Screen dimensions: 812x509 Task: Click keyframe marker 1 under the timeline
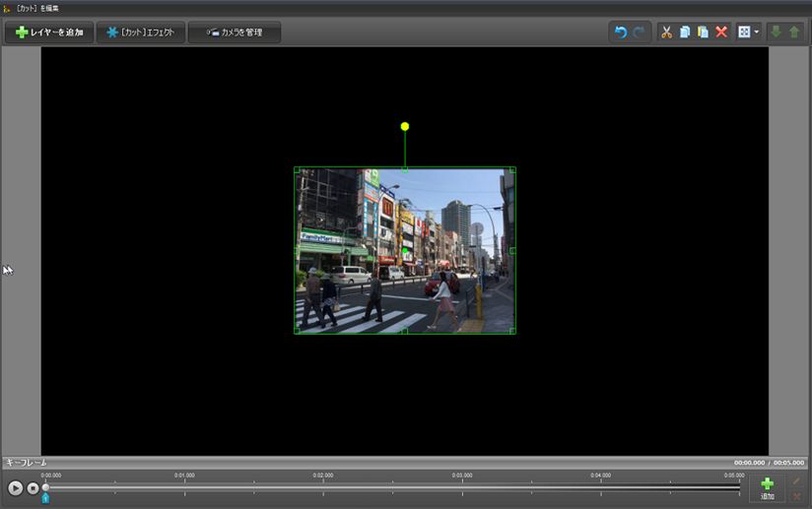tap(45, 499)
